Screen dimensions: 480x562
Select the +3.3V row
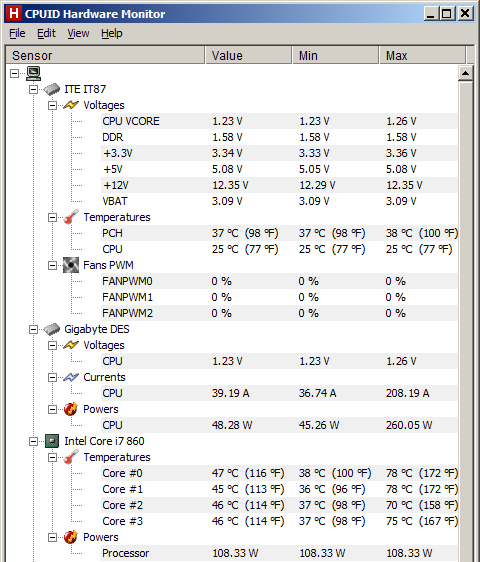(x=279, y=153)
